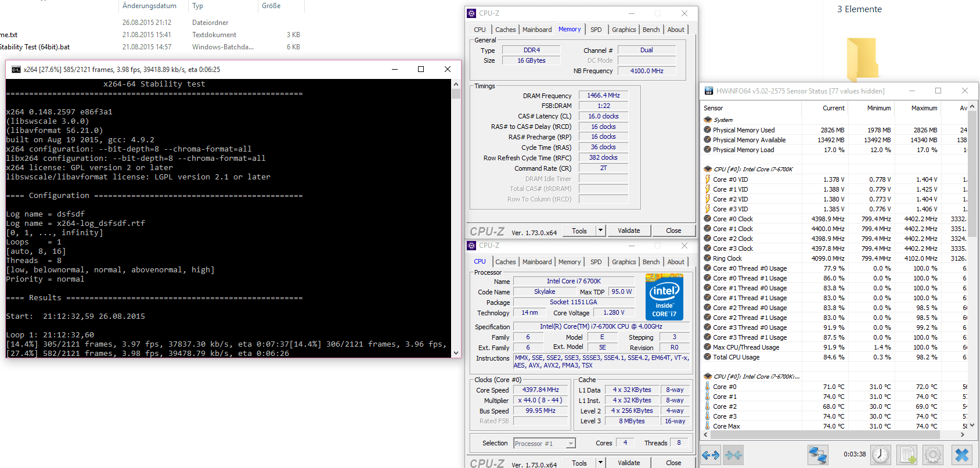
Task: Select me.txt Textdokument file row
Action: click(x=152, y=35)
